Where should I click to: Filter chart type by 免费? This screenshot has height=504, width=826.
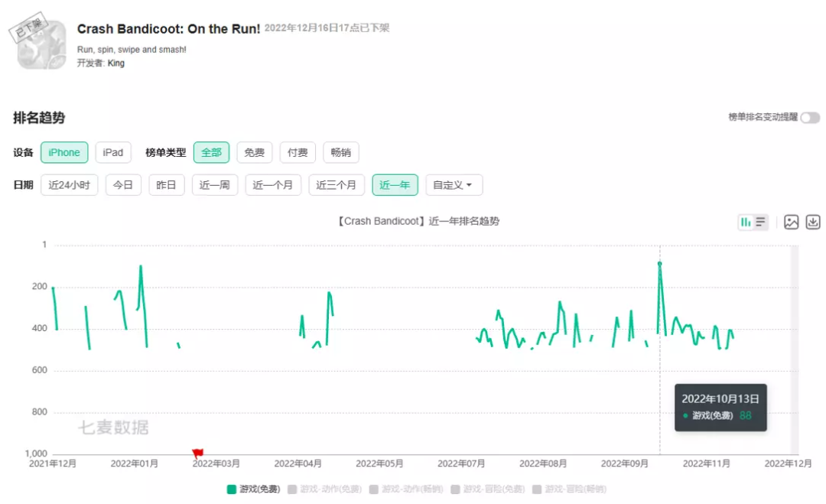254,153
